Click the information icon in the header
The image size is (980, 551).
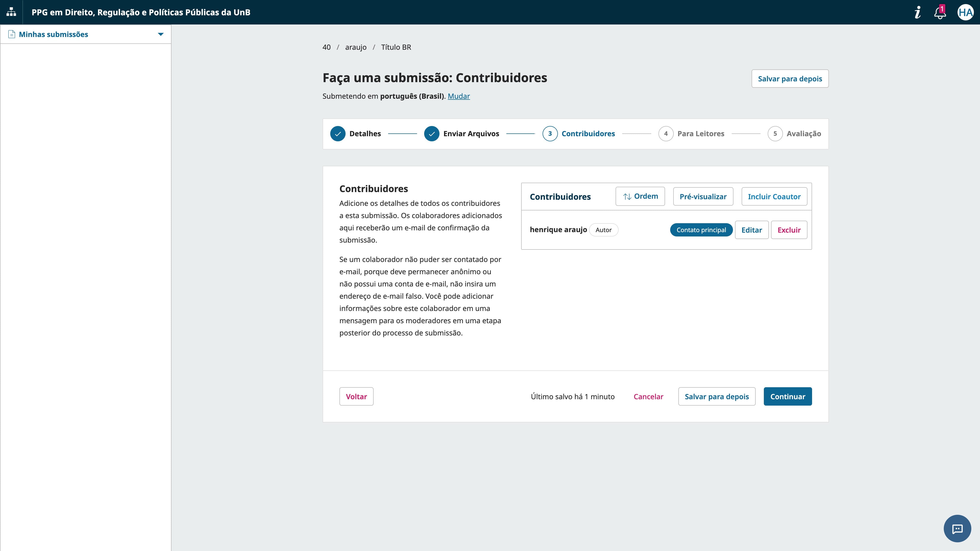coord(918,12)
